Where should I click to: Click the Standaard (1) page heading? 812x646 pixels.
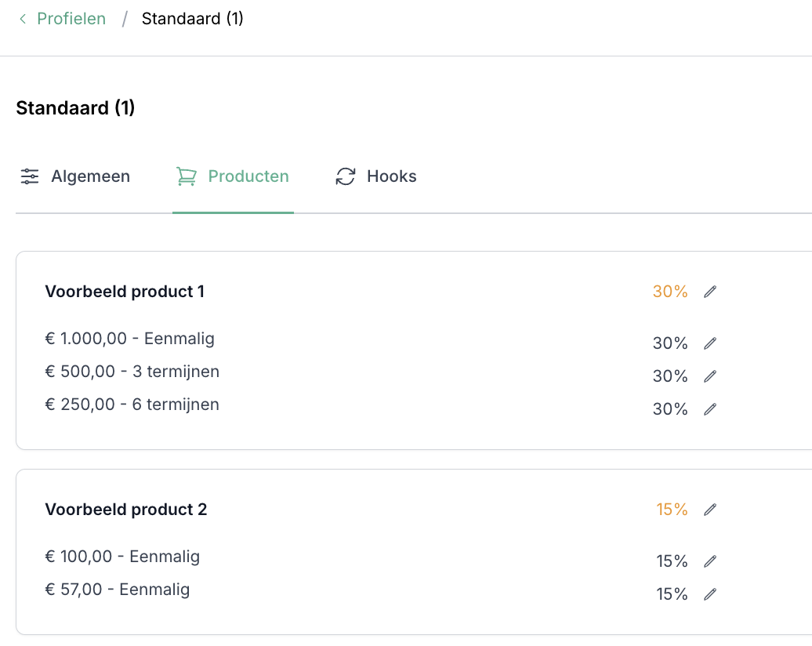point(75,108)
